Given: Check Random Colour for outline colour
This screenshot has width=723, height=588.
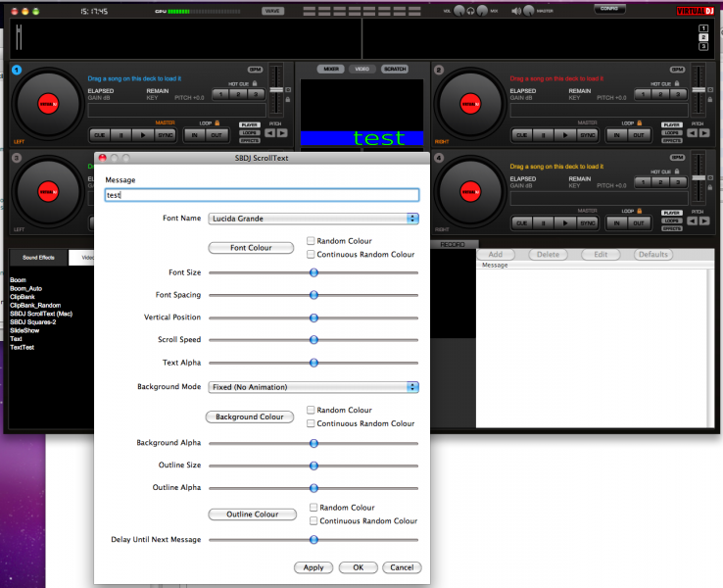Looking at the screenshot, I should [x=313, y=508].
